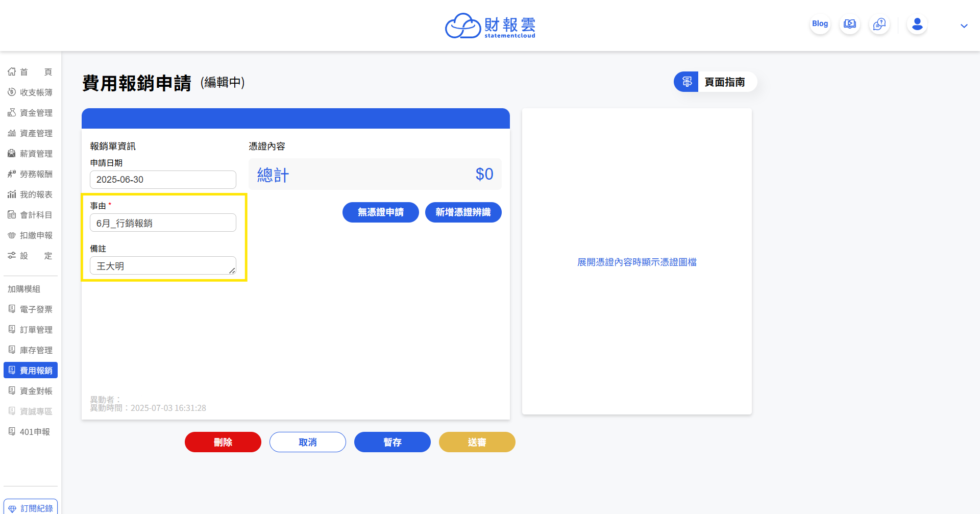The width and height of the screenshot is (980, 514).
Task: Open the 頁面指南 page guide
Action: (x=715, y=82)
